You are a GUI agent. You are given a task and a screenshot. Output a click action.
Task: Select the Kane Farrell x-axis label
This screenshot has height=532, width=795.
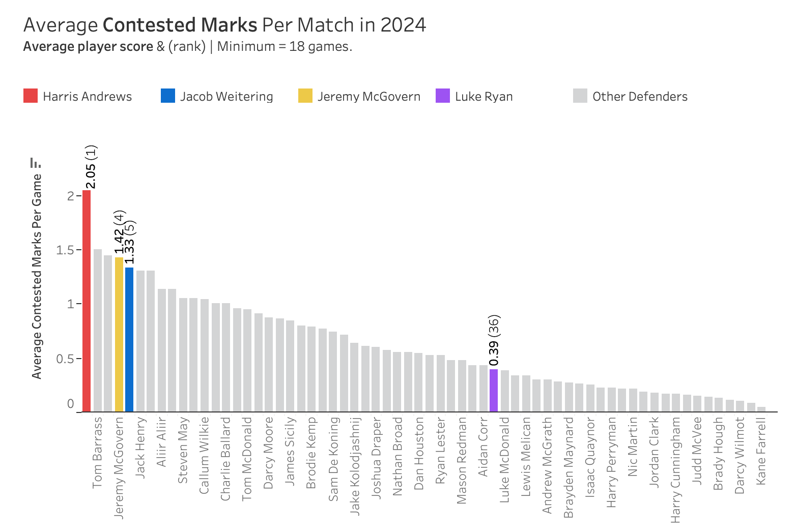[x=761, y=451]
